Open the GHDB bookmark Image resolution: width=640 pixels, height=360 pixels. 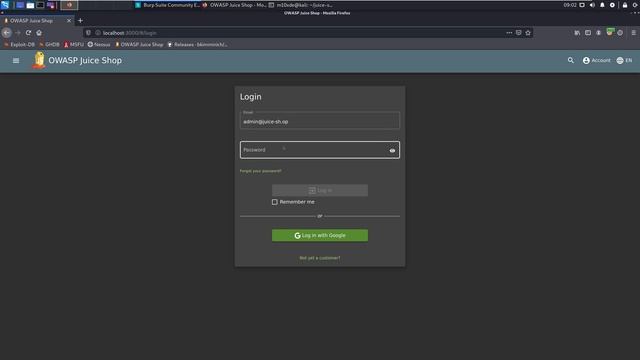pyautogui.click(x=49, y=44)
